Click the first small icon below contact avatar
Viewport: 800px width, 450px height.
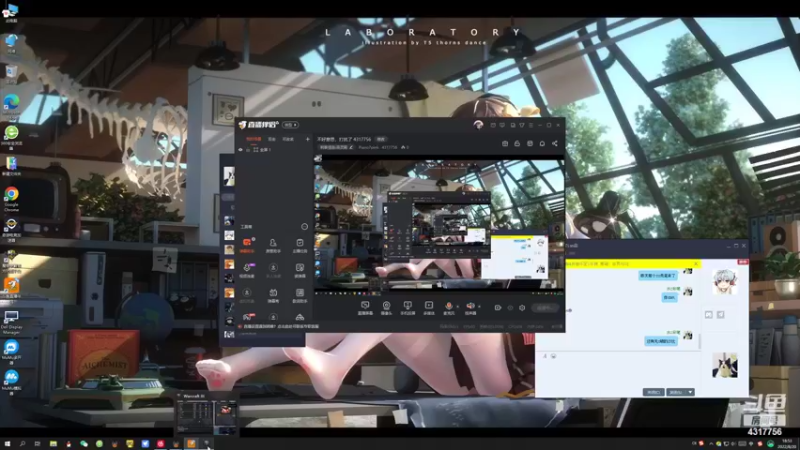click(709, 315)
